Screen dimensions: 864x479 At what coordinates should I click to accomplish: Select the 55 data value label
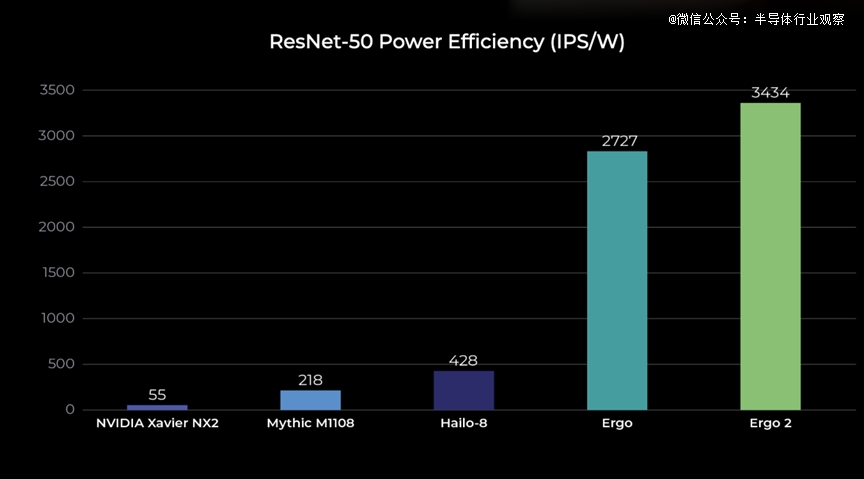157,395
